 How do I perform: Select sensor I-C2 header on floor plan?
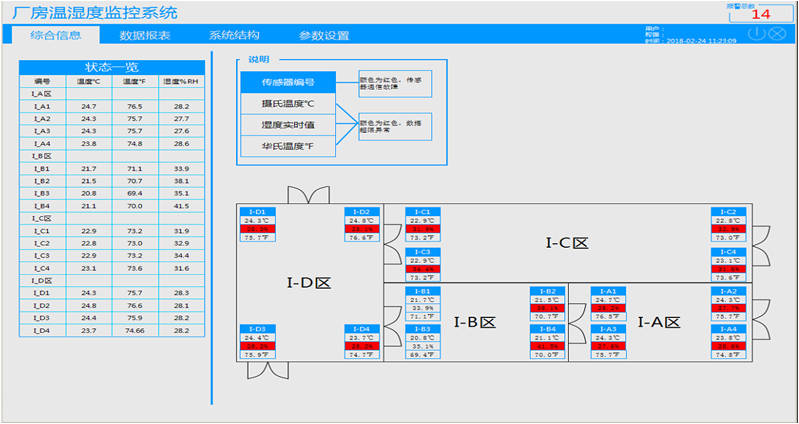729,211
